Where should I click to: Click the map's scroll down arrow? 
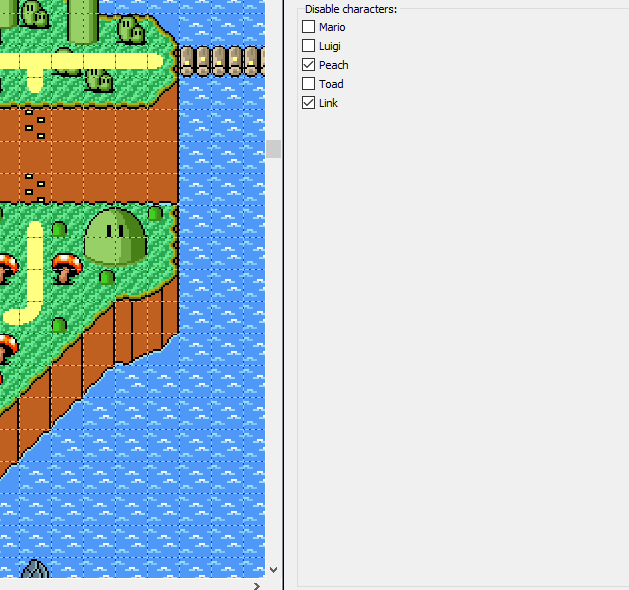coord(274,569)
